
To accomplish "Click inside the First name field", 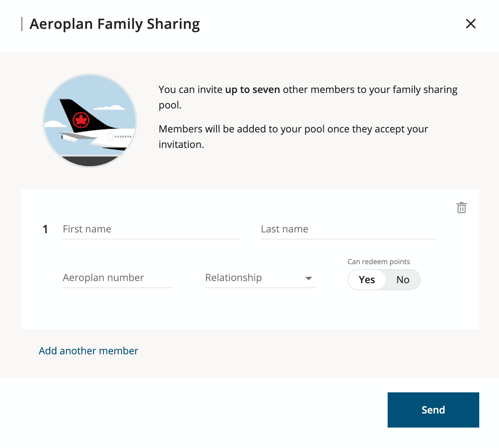I will (150, 229).
